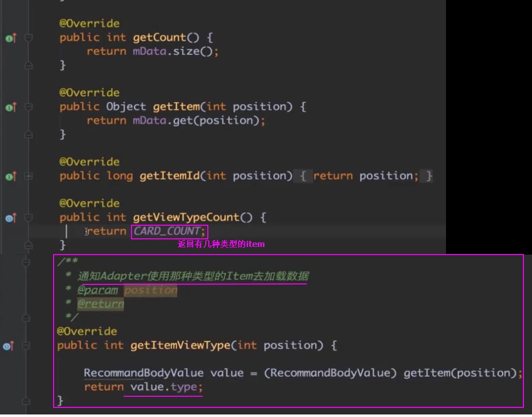Click the getItem(position) call in getItemViewType
Image resolution: width=532 pixels, height=417 pixels.
pos(460,373)
